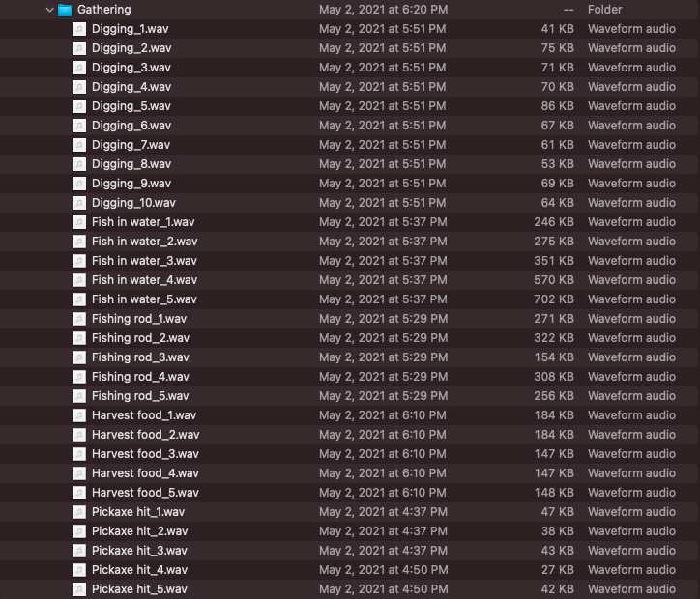Select the Digging_5.wav file name
This screenshot has width=700, height=599.
click(131, 106)
